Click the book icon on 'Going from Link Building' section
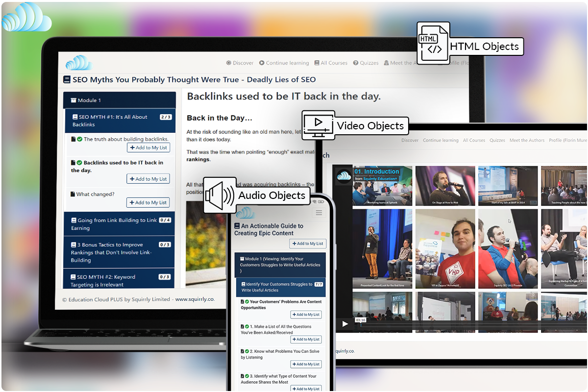Image resolution: width=588 pixels, height=392 pixels. (x=74, y=220)
